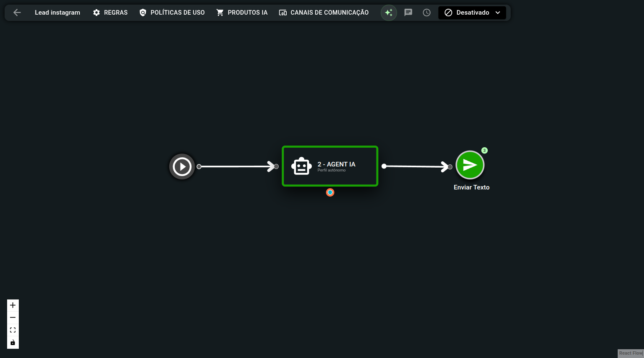Click the Lead instagram flow title
The image size is (644, 358).
pos(57,13)
